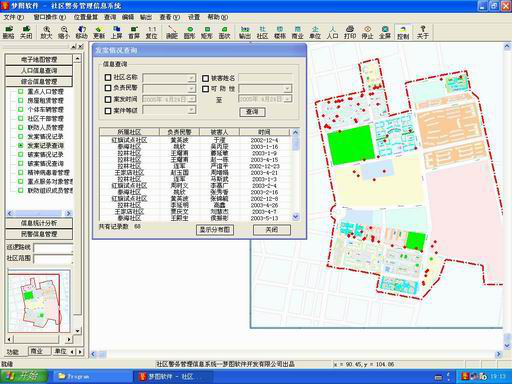Image resolution: width=512 pixels, height=384 pixels.
Task: Click the overview map thumbnail
Action: 39,302
